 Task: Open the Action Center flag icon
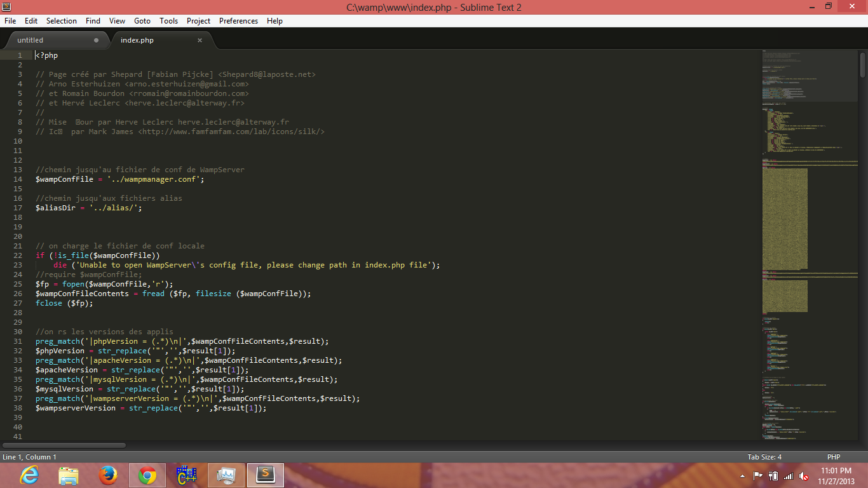coord(758,475)
